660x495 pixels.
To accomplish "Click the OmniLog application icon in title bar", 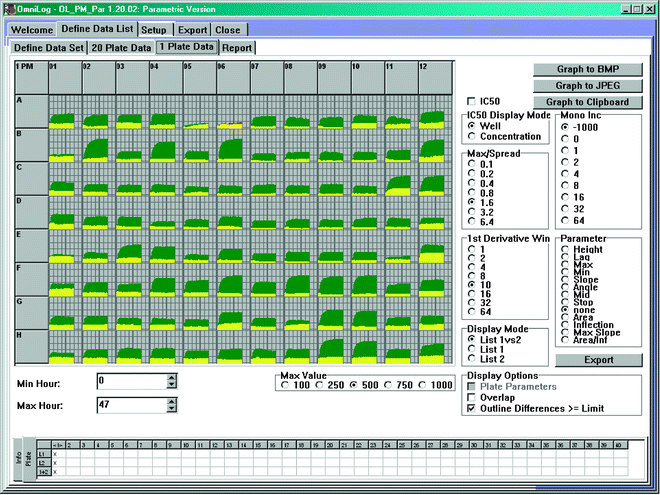I will point(9,9).
